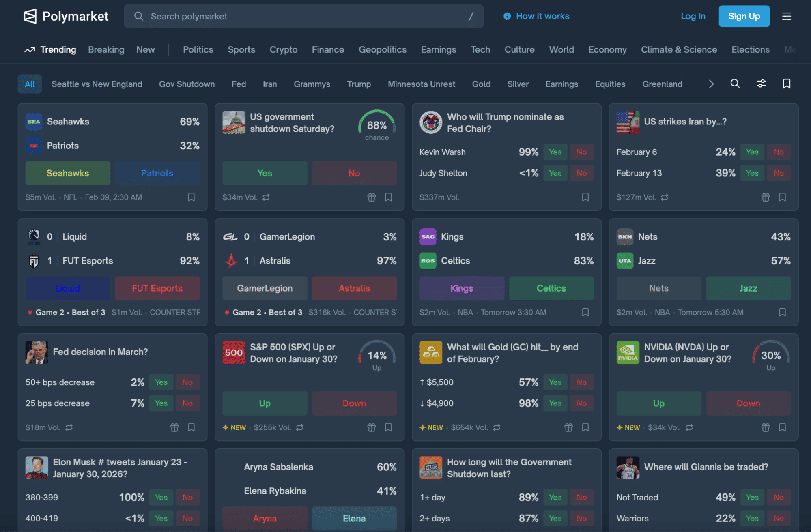Select the Gov Shutdown topic chip
This screenshot has height=532, width=811.
tap(187, 84)
